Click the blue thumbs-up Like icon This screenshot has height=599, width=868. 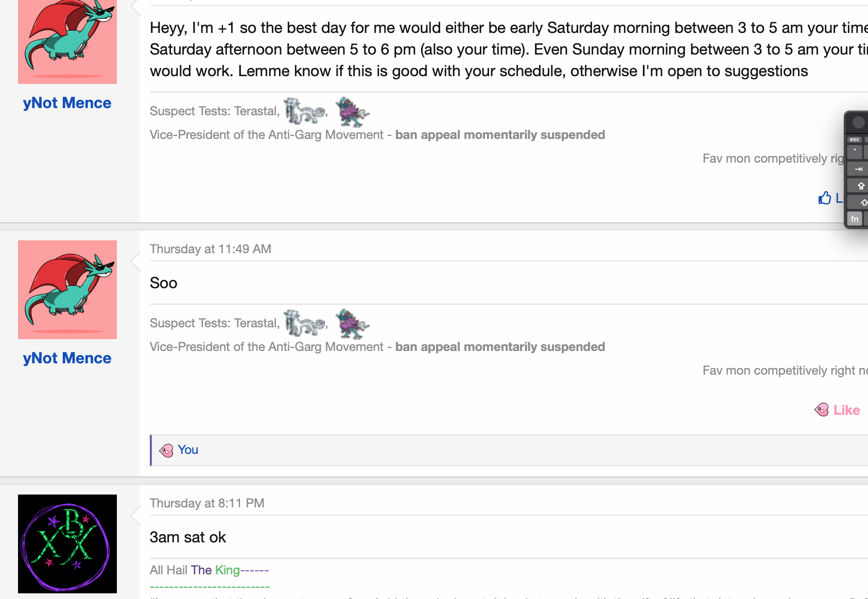point(825,198)
